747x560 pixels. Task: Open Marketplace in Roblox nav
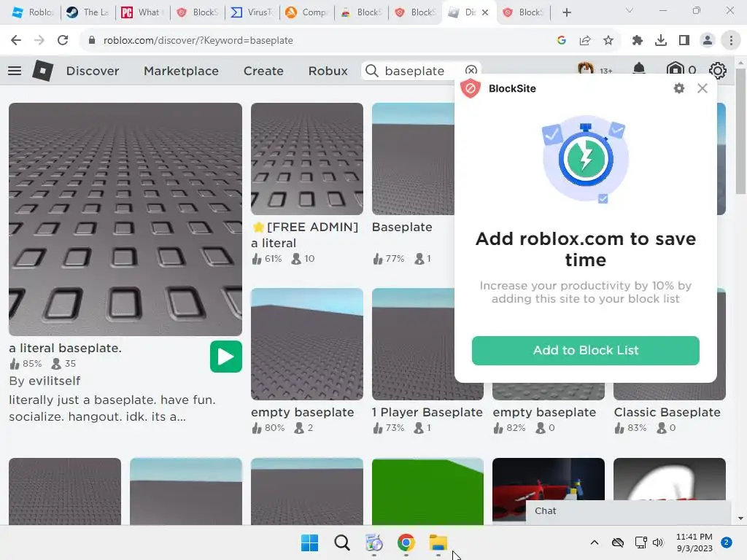[181, 71]
